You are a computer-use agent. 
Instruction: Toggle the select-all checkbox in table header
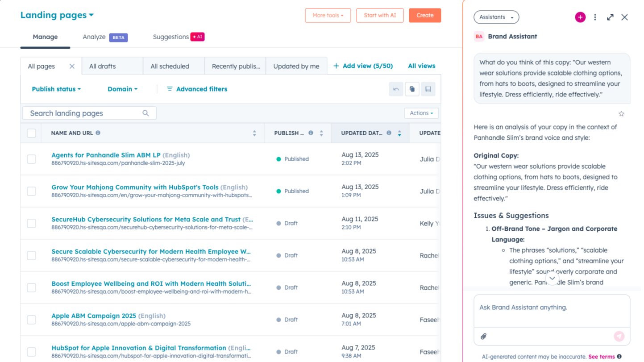pyautogui.click(x=31, y=133)
